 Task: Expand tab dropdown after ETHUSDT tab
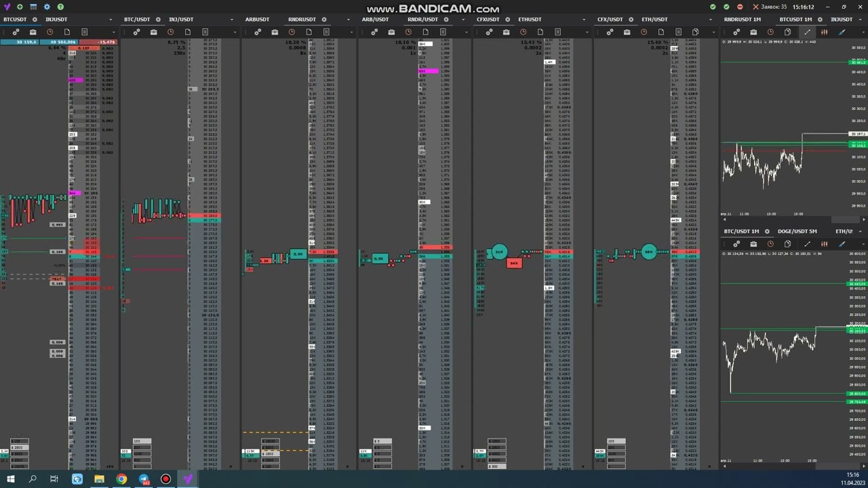coord(583,20)
